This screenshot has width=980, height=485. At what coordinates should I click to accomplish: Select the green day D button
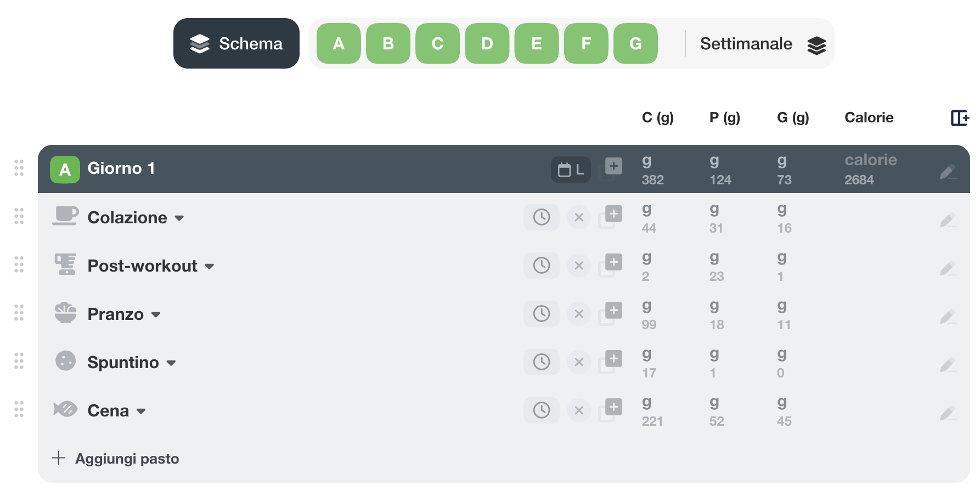pyautogui.click(x=487, y=43)
